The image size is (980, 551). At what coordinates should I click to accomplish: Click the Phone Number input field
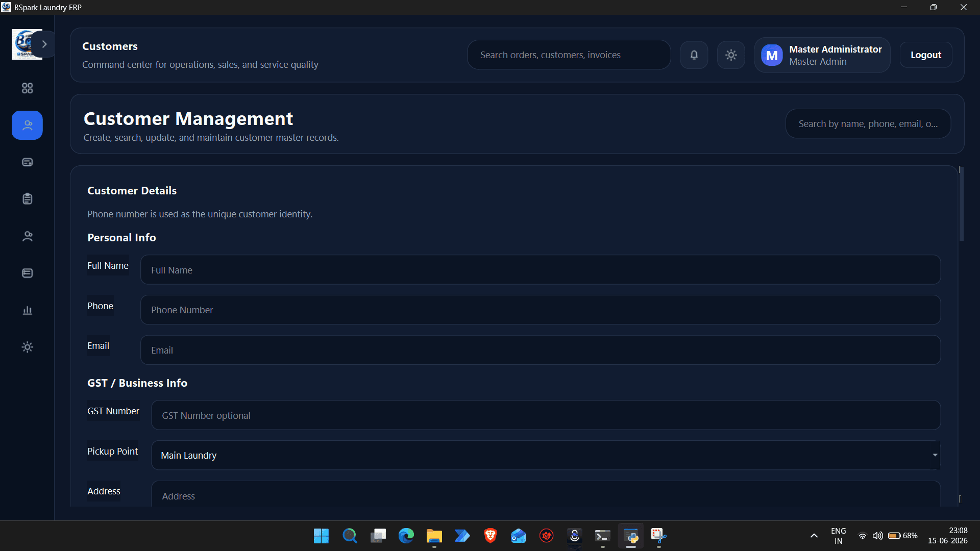pyautogui.click(x=541, y=310)
